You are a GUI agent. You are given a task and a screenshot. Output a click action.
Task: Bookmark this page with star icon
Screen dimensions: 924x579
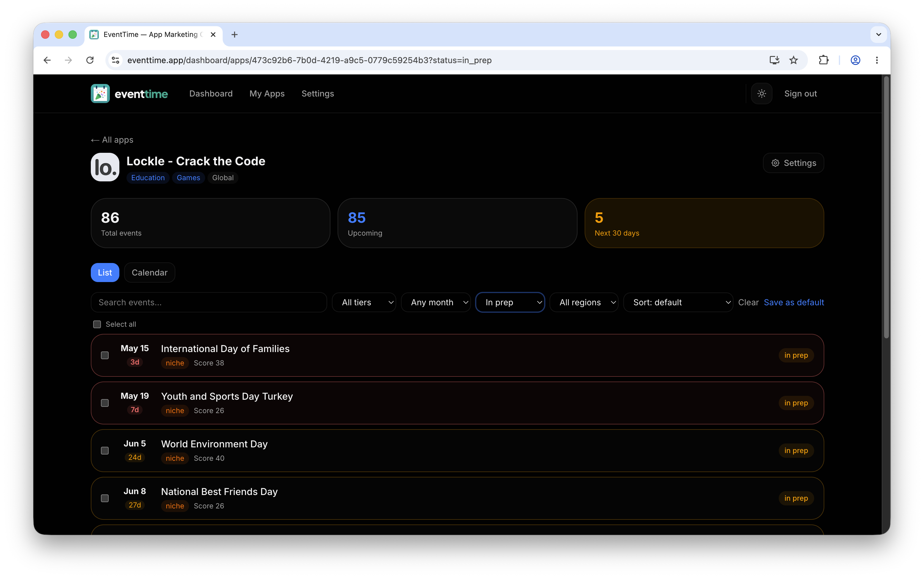[794, 60]
